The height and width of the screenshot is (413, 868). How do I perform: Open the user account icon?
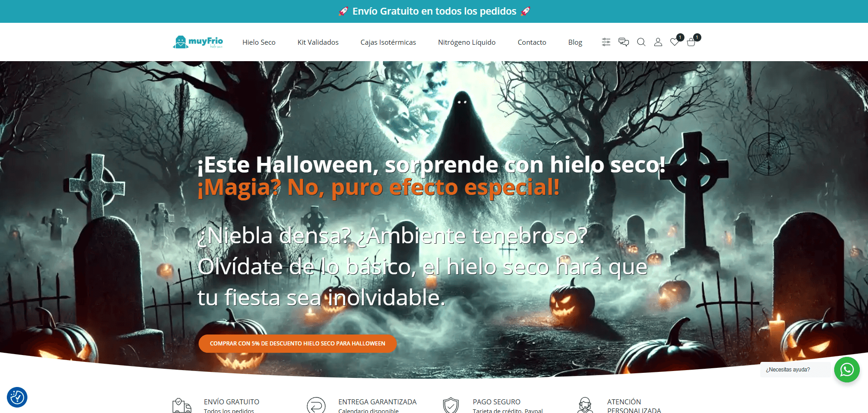point(658,42)
